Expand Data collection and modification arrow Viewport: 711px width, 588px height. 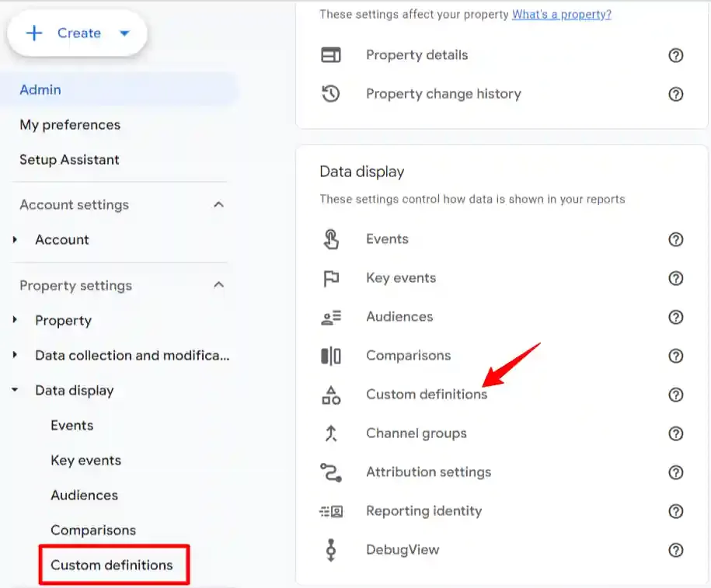15,355
